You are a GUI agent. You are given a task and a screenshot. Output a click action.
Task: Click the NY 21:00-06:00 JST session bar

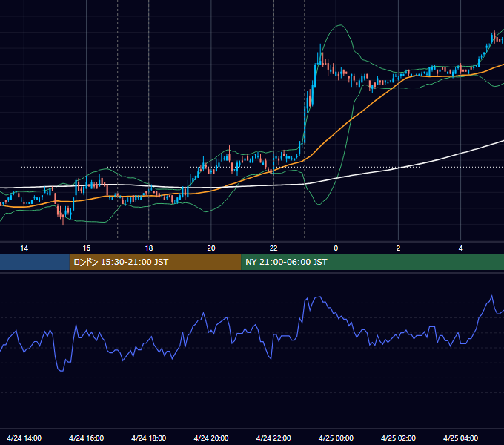coord(373,262)
